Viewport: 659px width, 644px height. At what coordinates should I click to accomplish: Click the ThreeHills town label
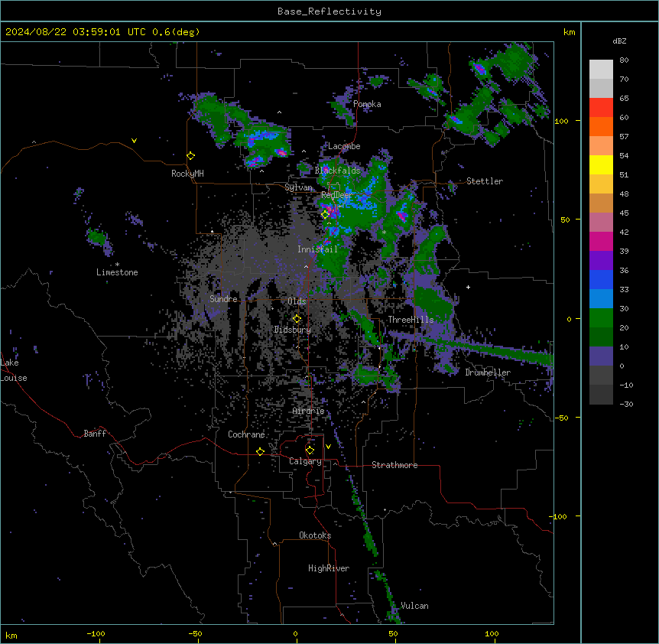point(411,320)
